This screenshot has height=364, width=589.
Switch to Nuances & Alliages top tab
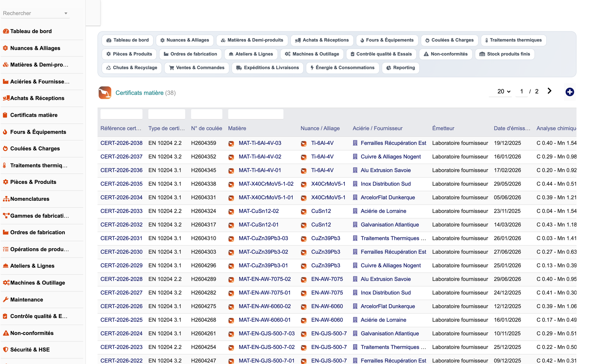185,40
